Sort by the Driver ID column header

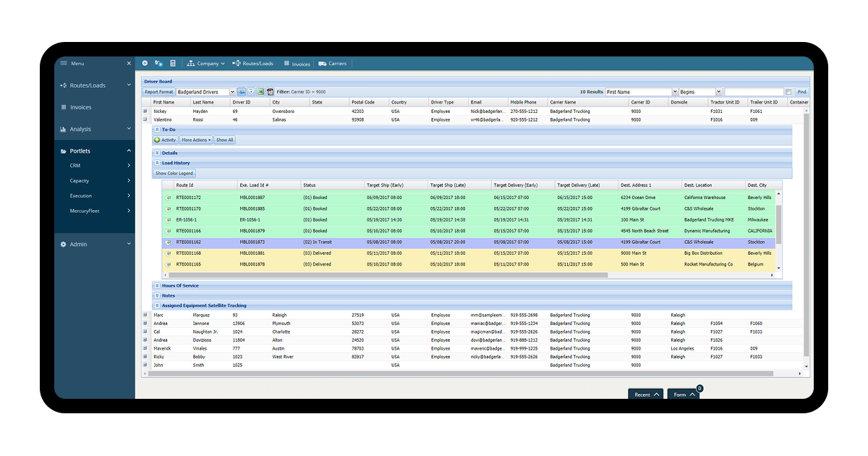point(250,102)
